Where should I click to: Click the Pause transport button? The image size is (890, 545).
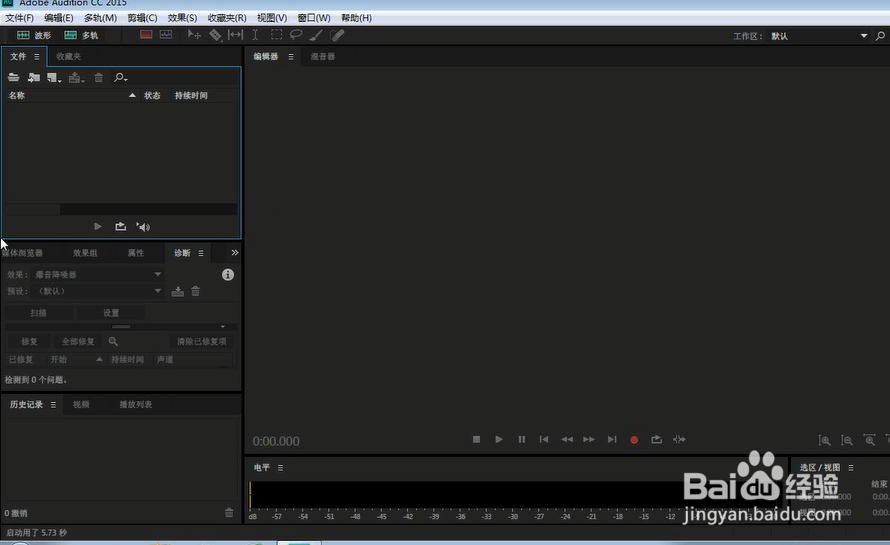522,439
